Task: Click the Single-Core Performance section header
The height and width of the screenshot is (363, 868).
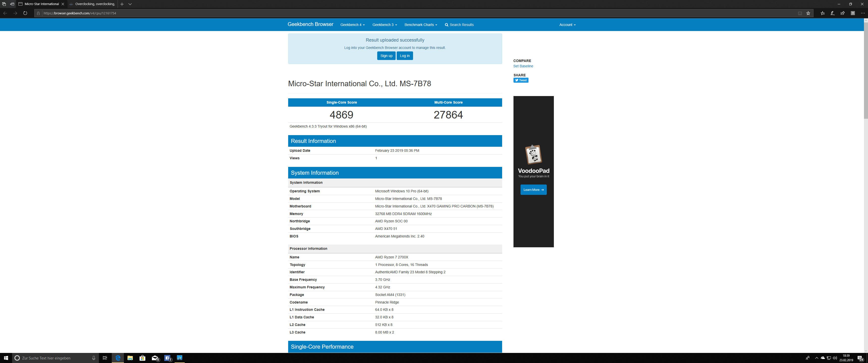Action: point(395,347)
